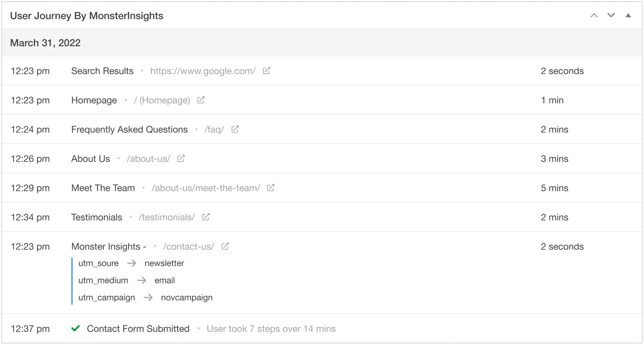
Task: Click the /faq/ page path link
Action: click(214, 130)
